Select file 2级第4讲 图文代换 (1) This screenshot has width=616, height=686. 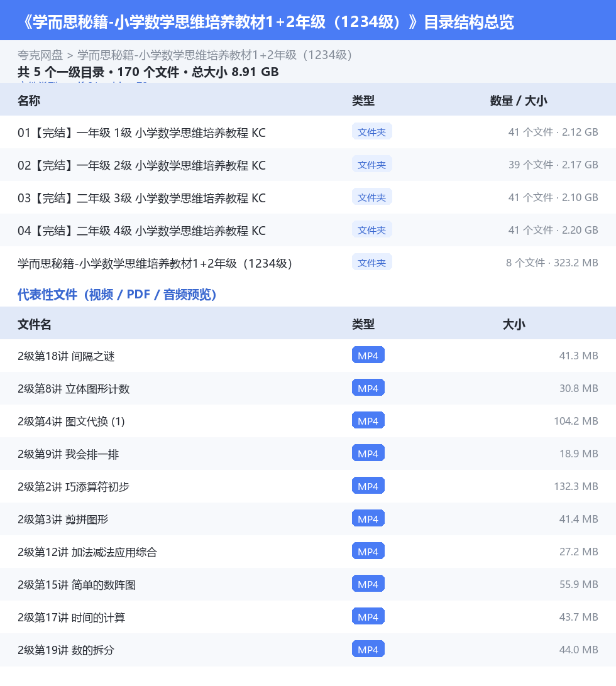72,422
